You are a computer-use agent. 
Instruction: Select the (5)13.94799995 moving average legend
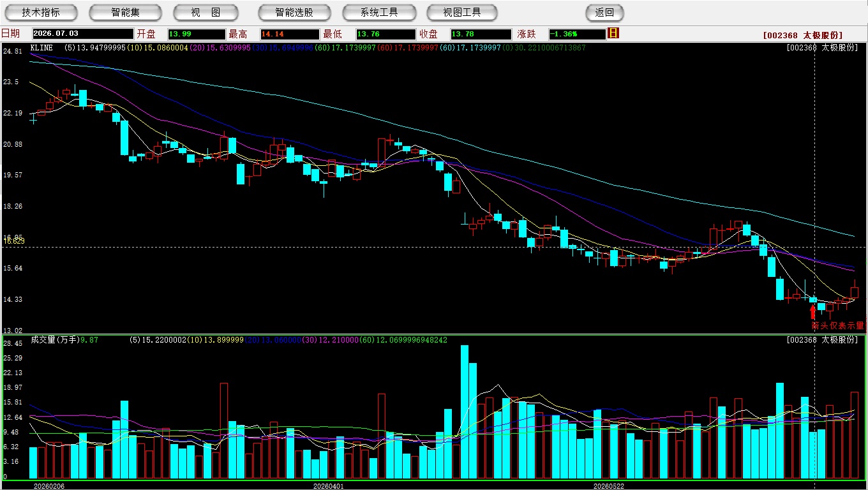(95, 48)
